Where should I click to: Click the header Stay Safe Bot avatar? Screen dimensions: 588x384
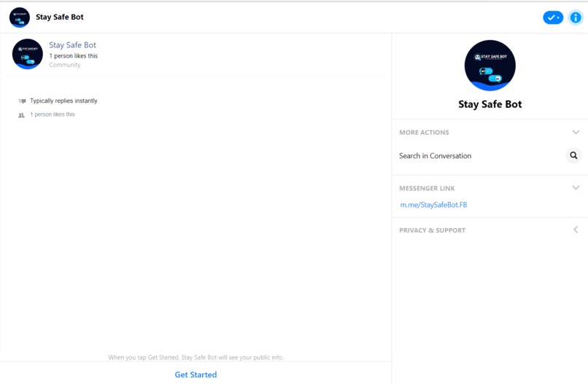pyautogui.click(x=20, y=17)
